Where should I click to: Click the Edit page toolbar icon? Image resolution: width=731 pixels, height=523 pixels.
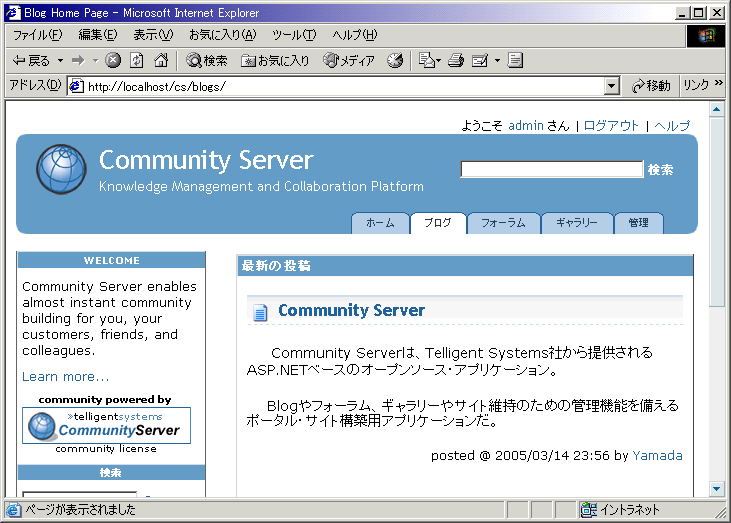(480, 60)
